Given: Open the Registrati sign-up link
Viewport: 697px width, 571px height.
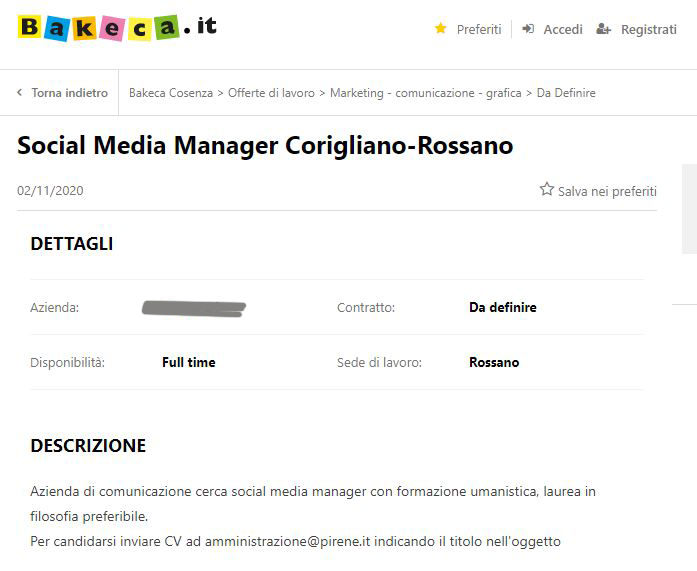Looking at the screenshot, I should click(648, 29).
